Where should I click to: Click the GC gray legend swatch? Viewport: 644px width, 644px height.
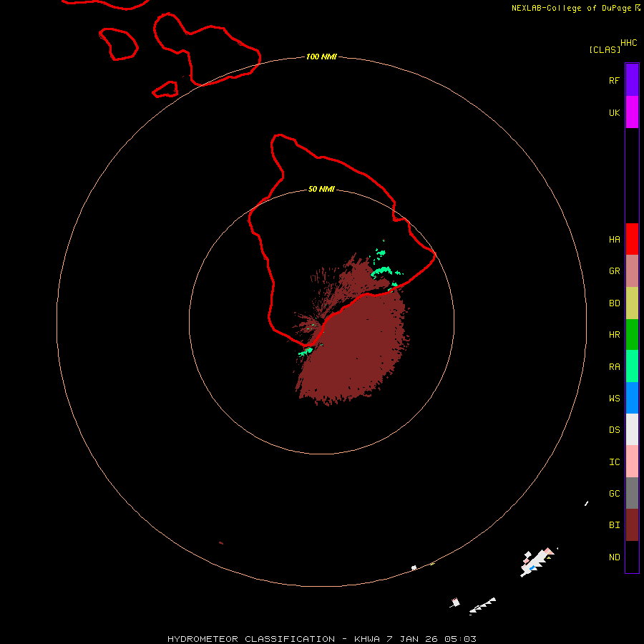(x=632, y=493)
